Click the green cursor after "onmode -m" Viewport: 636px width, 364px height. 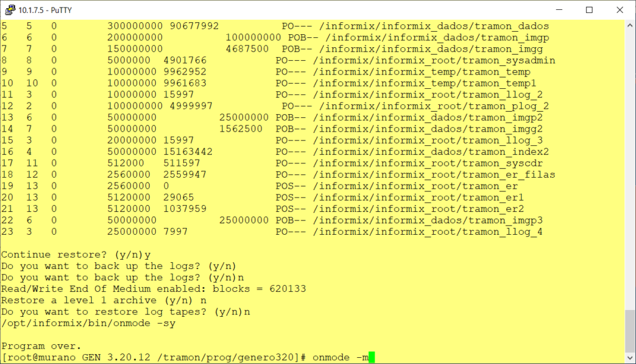click(372, 357)
